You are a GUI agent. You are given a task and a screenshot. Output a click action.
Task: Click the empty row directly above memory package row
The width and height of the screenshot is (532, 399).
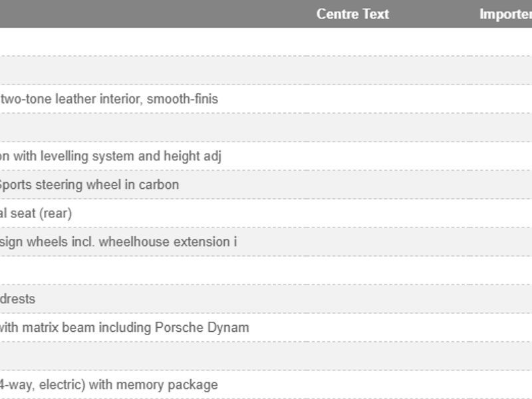pyautogui.click(x=199, y=356)
